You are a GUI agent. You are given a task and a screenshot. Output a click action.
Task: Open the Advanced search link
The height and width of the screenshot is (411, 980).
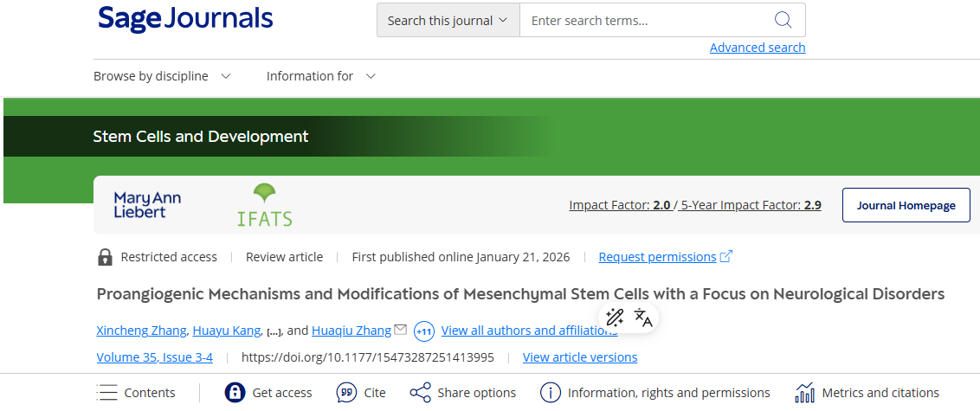click(758, 48)
